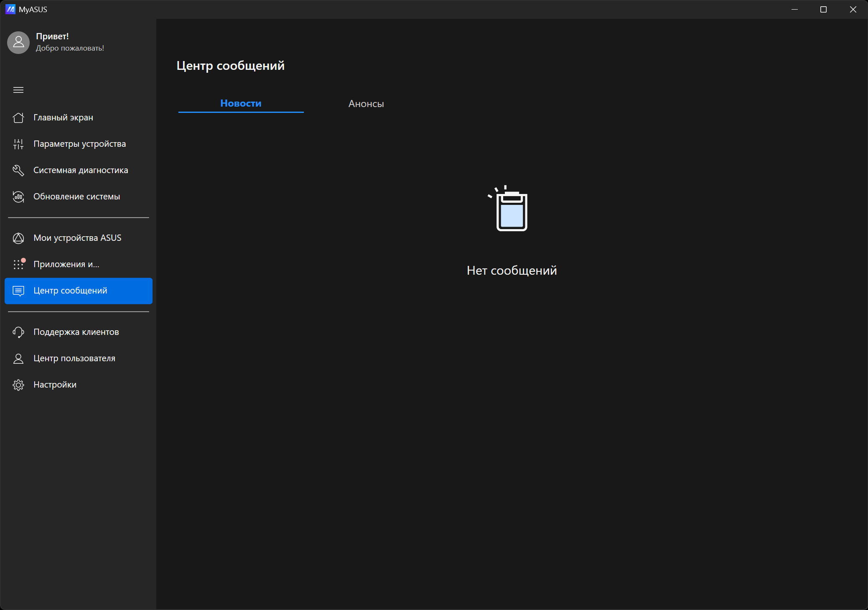The height and width of the screenshot is (610, 868).
Task: Click the Обновление системы refresh icon
Action: 18,197
